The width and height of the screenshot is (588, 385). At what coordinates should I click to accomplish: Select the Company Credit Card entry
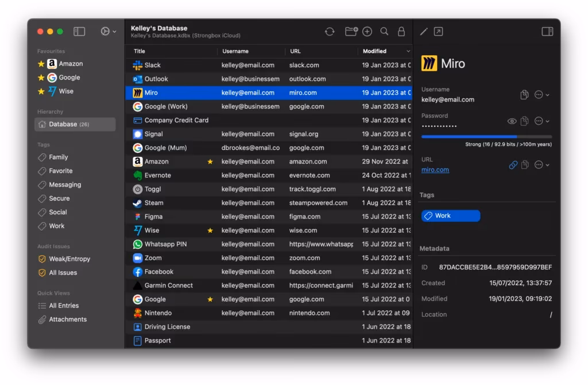pyautogui.click(x=269, y=121)
